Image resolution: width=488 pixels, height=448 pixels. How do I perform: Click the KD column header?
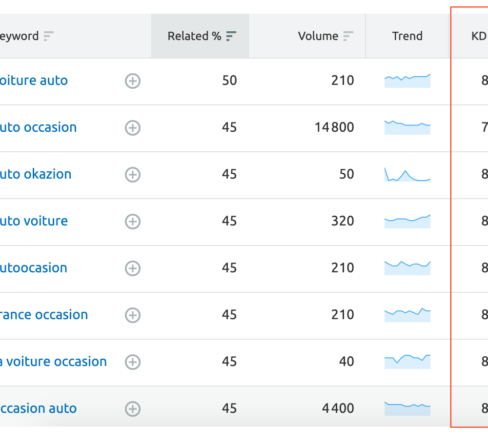point(478,36)
